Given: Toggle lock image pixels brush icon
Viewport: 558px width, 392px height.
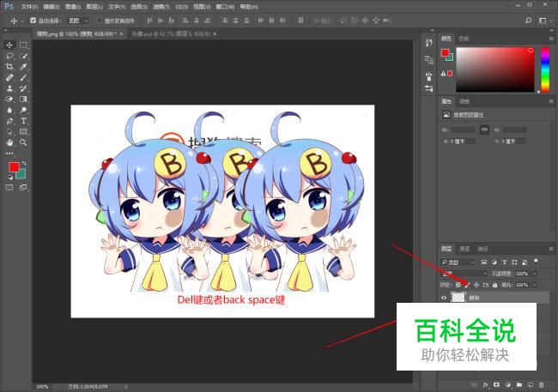Looking at the screenshot, I should [467, 285].
